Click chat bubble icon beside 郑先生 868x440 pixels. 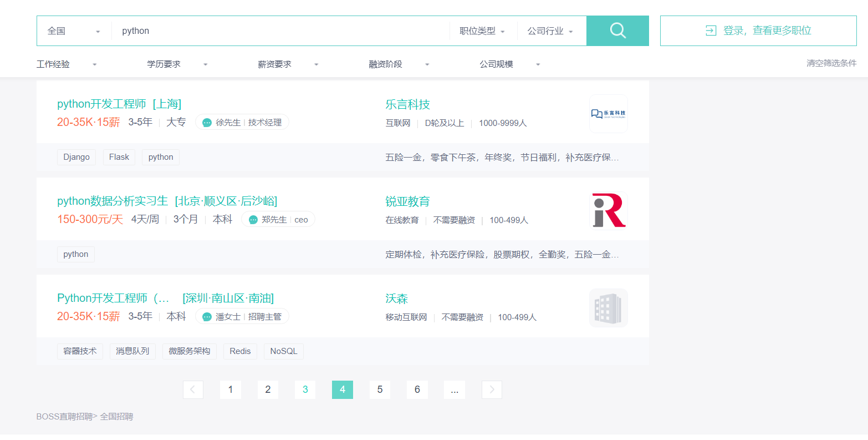click(x=253, y=220)
